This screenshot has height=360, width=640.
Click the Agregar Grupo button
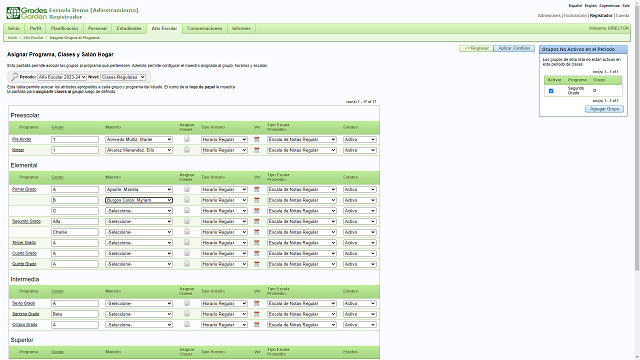[604, 109]
